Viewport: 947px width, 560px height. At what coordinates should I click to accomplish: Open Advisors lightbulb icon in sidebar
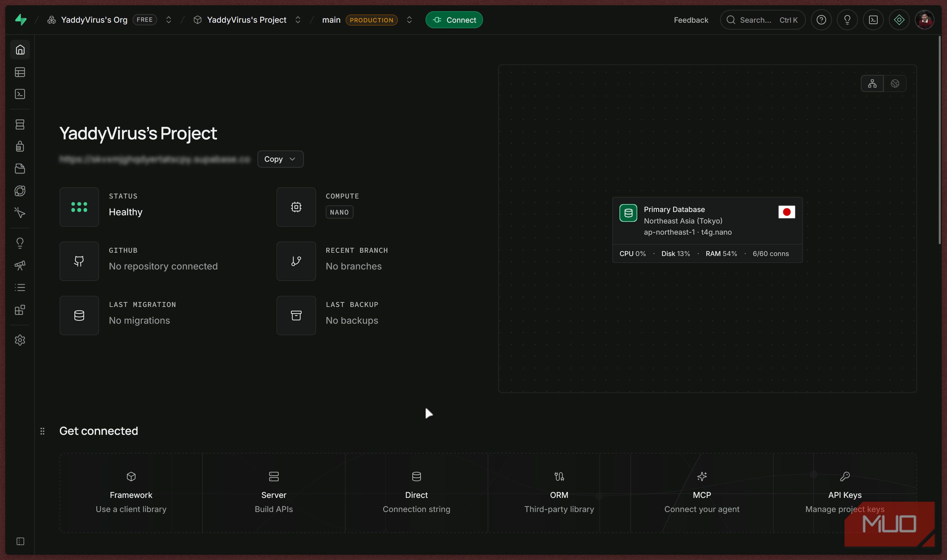[x=20, y=243]
